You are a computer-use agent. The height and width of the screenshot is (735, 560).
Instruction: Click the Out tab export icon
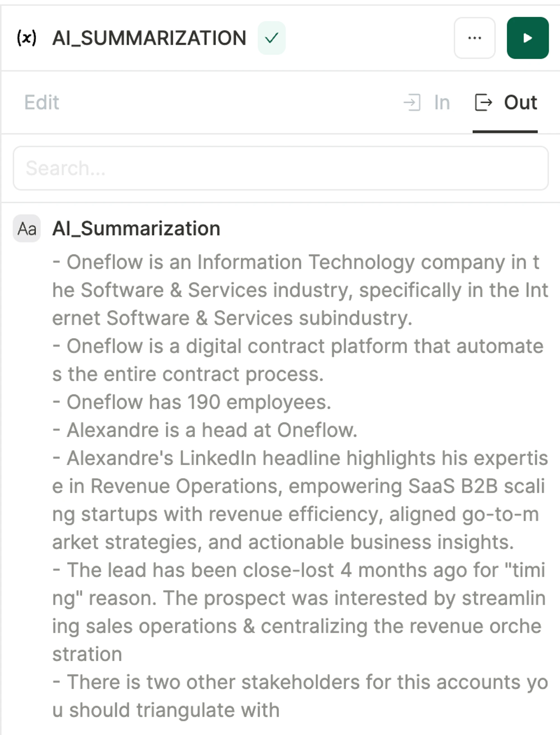click(483, 102)
